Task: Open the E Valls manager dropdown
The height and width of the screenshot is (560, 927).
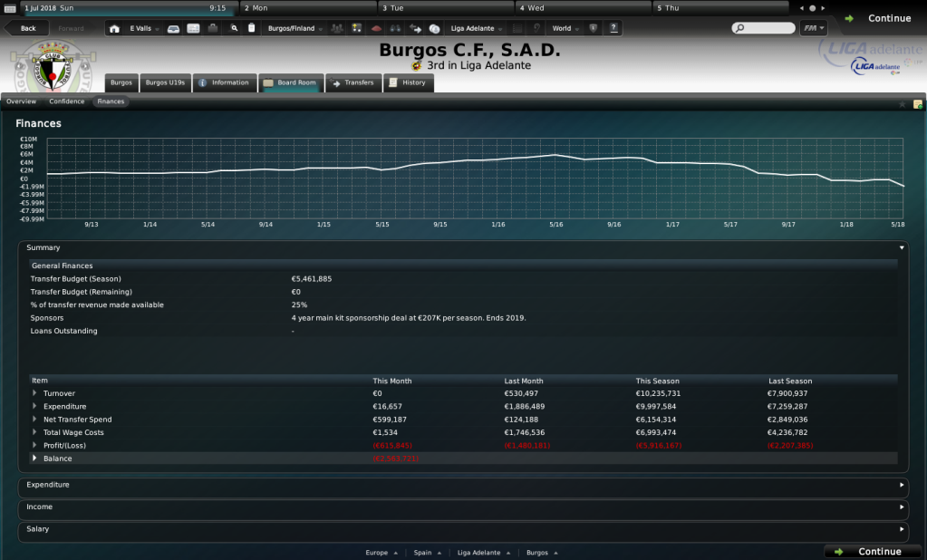Action: coord(144,28)
